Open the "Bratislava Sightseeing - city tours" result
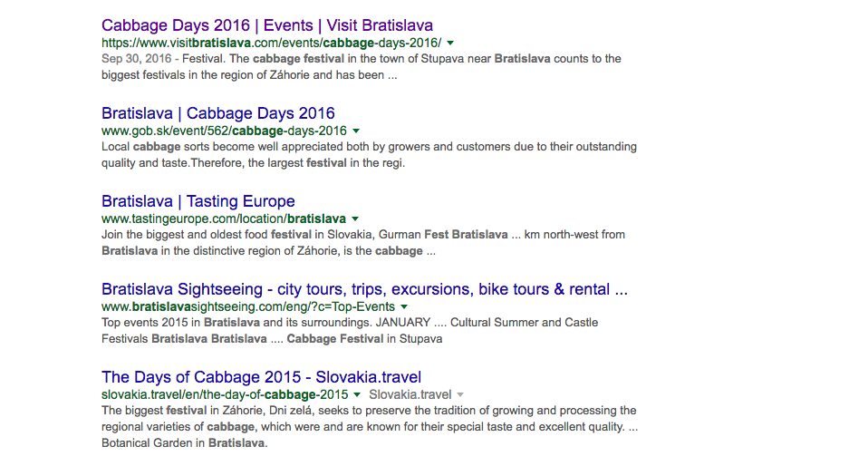 [x=364, y=289]
